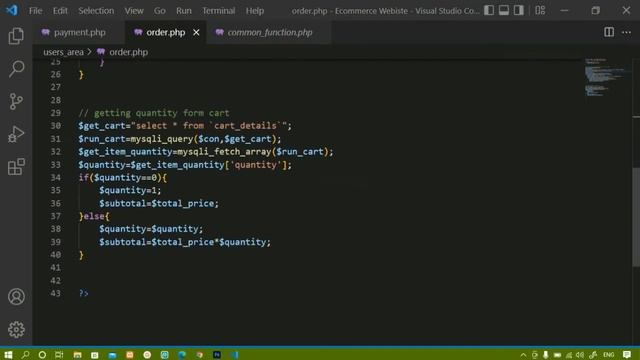The width and height of the screenshot is (640, 360).
Task: Close the order.php tab
Action: point(196,32)
